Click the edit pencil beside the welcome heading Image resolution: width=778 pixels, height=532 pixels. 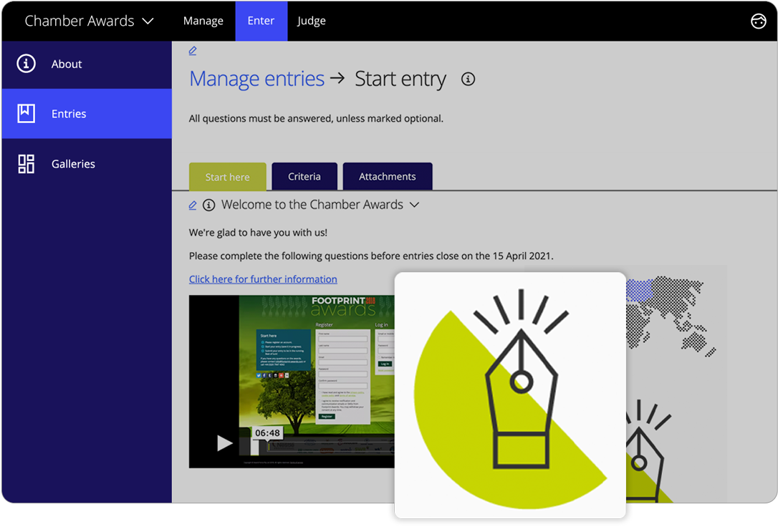(192, 205)
